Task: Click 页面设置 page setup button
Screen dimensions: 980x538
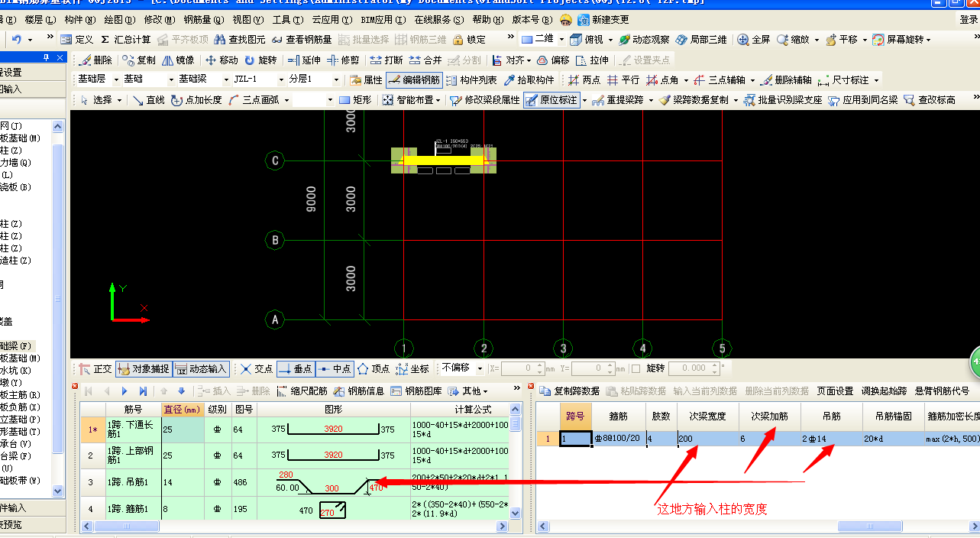Action: (835, 391)
